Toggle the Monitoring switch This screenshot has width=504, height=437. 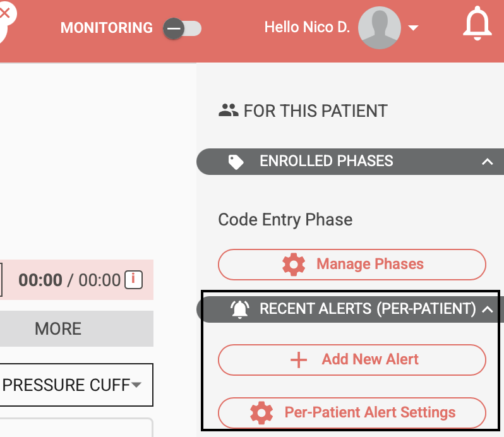[x=182, y=28]
